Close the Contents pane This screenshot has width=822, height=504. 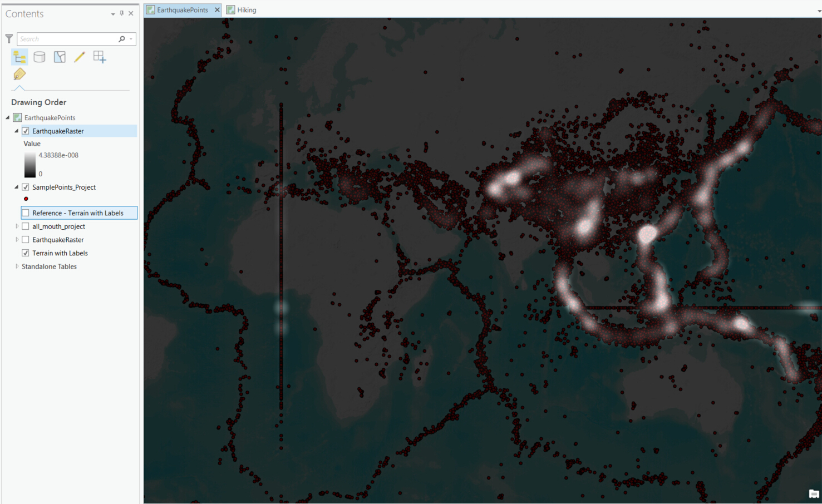pos(131,13)
